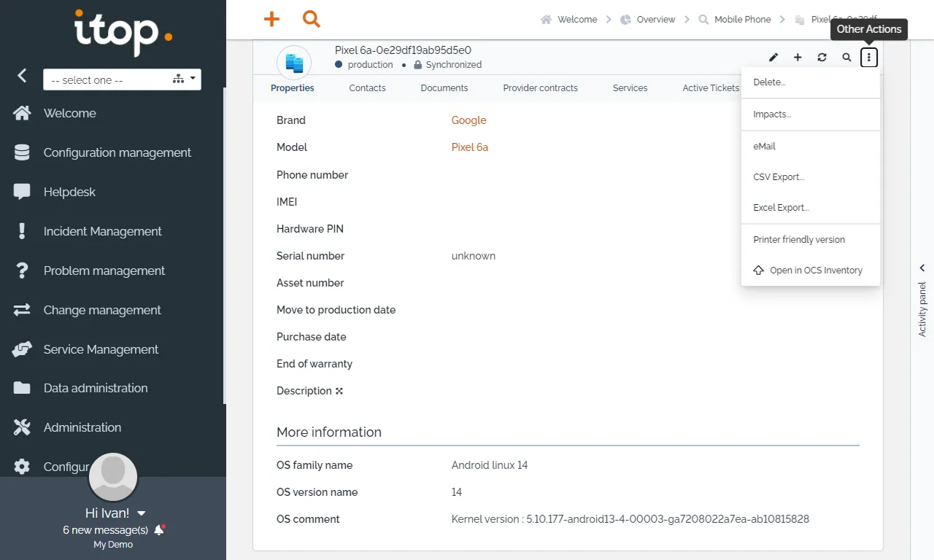The height and width of the screenshot is (560, 934).
Task: Click the notification bell icon
Action: tap(160, 530)
